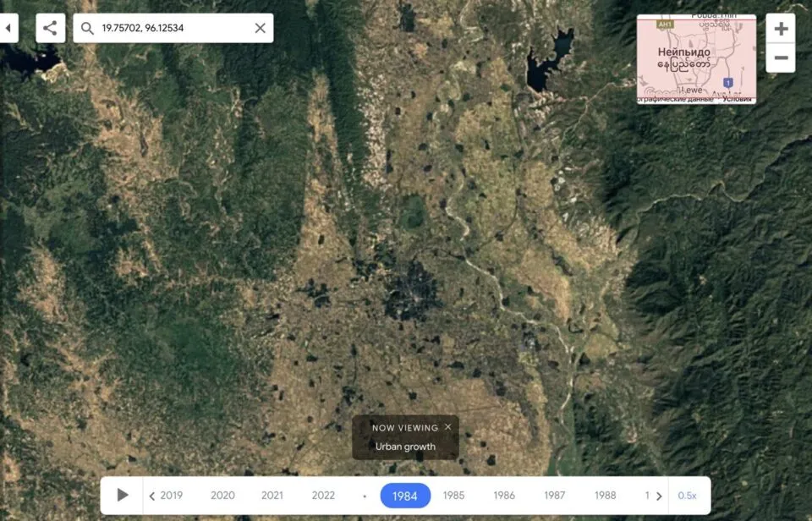Viewport: 812px width, 521px height.
Task: Collapse the side panel with back arrow
Action: click(x=8, y=28)
